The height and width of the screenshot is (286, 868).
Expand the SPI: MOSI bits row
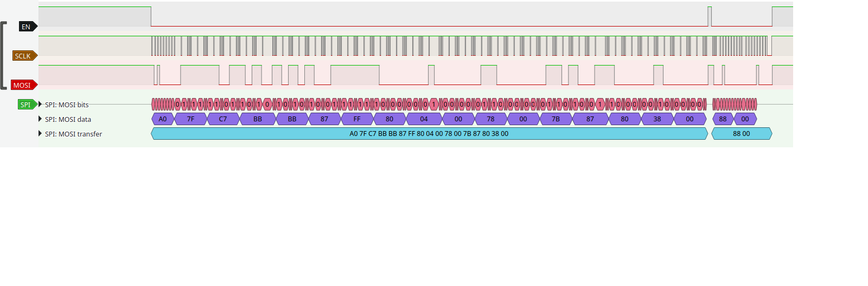(x=40, y=104)
